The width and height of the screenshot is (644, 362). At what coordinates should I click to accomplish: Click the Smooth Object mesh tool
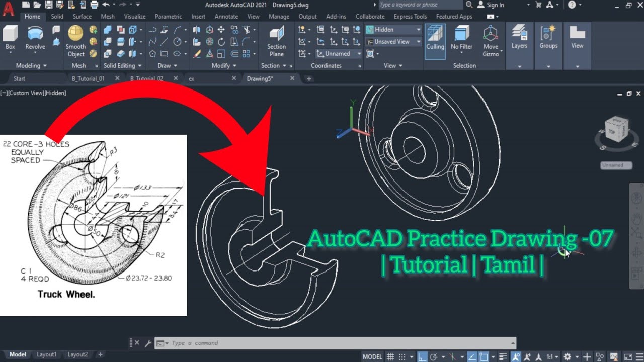coord(76,41)
